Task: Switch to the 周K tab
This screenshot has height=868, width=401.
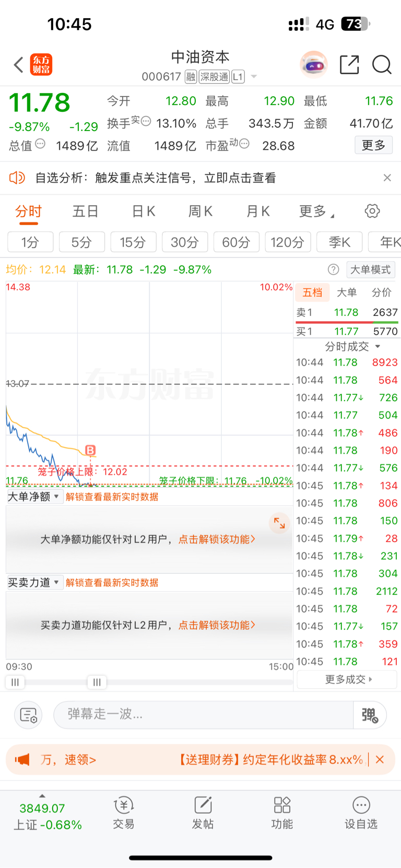Action: click(x=200, y=212)
